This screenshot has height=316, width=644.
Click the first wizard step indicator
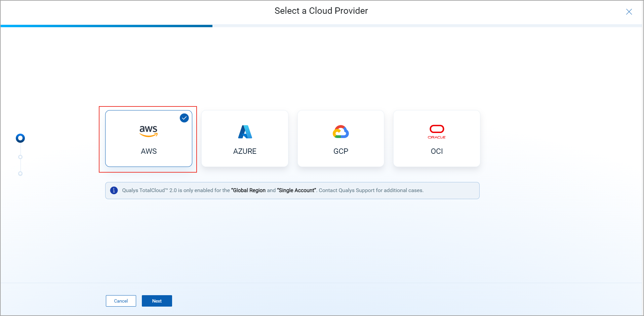(21, 138)
